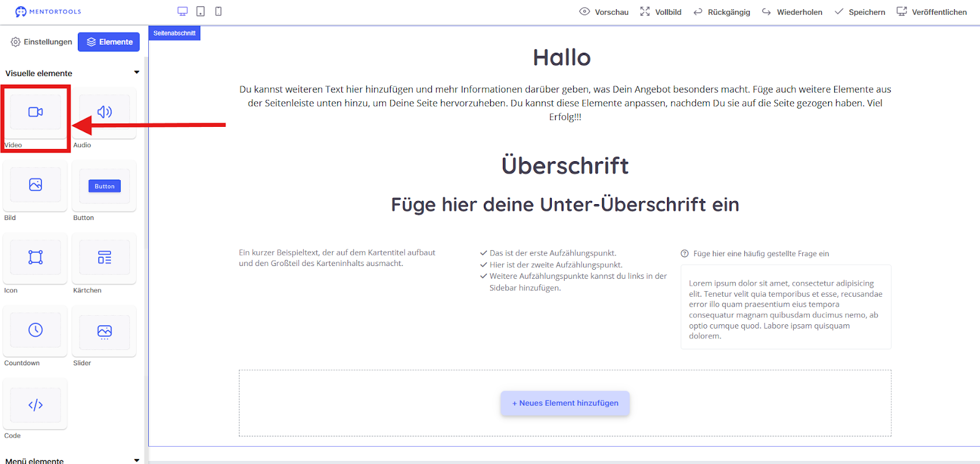Screen dimensions: 980x464
Task: Open the Vorschau preview
Action: point(604,12)
